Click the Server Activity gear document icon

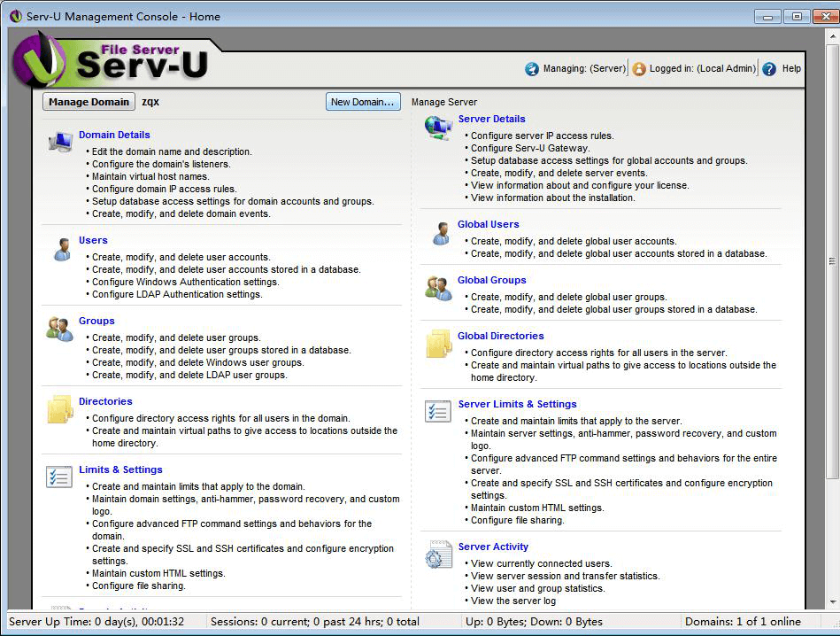(x=439, y=555)
